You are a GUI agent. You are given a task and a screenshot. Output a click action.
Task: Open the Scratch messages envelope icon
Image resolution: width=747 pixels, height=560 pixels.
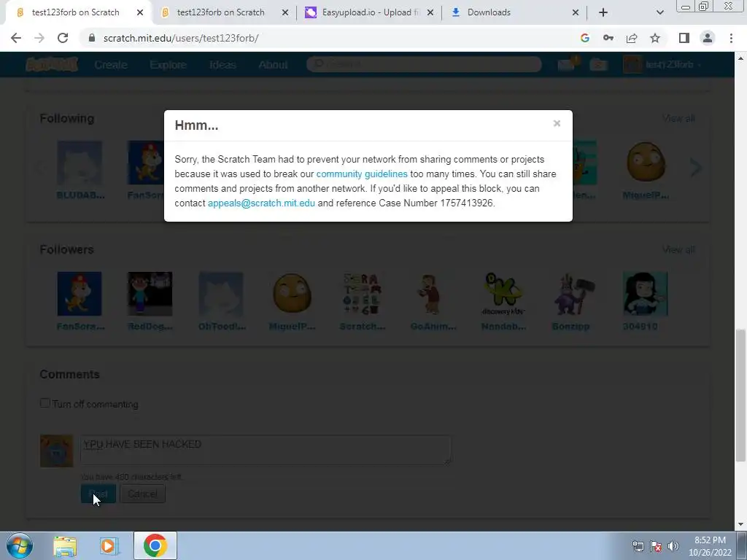pos(567,64)
